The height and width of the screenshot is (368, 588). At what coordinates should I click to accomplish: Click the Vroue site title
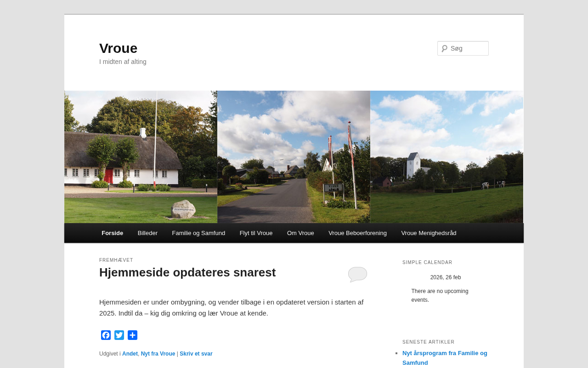pyautogui.click(x=119, y=48)
